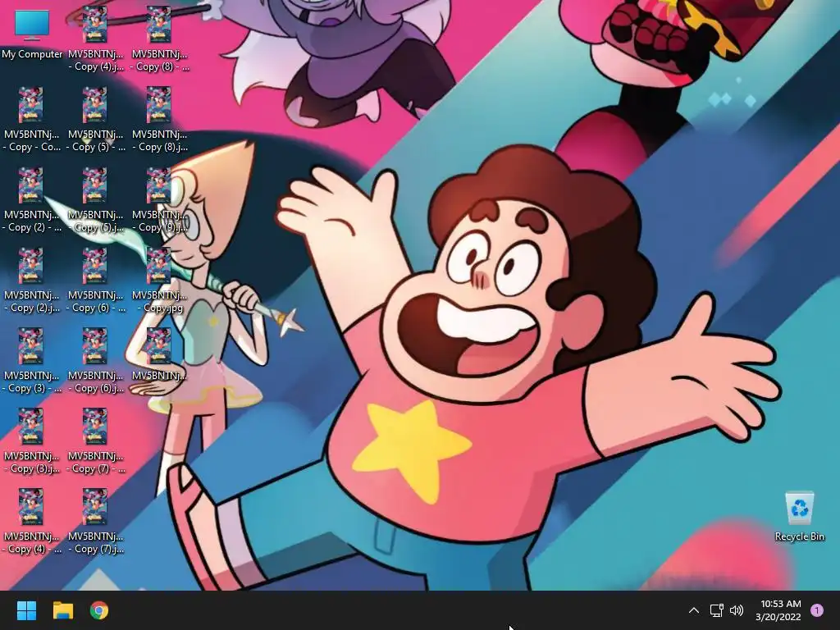Open the network status tray icon
The image size is (840, 630).
pyautogui.click(x=717, y=610)
